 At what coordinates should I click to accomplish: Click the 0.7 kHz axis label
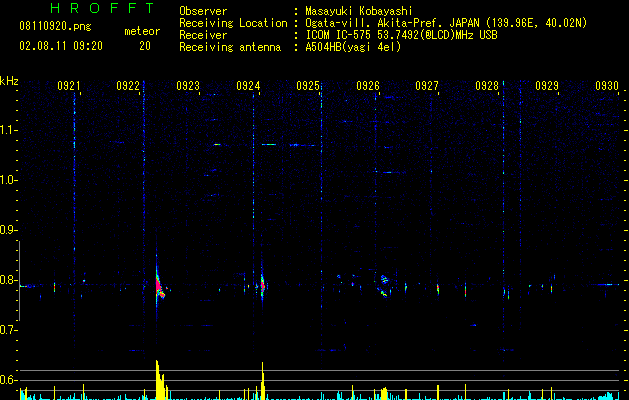[9, 330]
